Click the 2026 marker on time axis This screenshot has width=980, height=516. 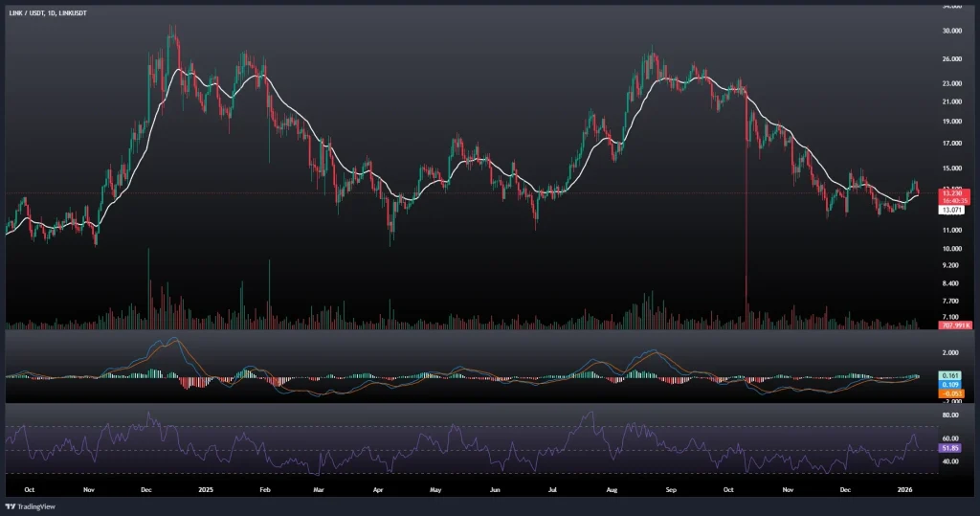pos(904,488)
